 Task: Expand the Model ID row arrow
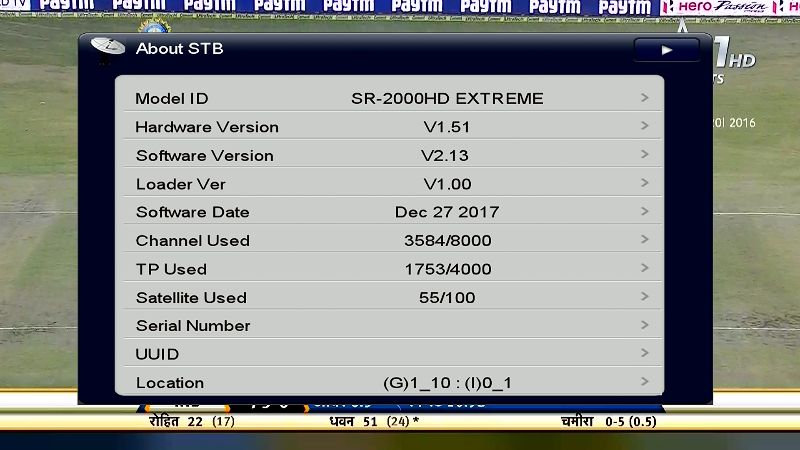pyautogui.click(x=645, y=98)
